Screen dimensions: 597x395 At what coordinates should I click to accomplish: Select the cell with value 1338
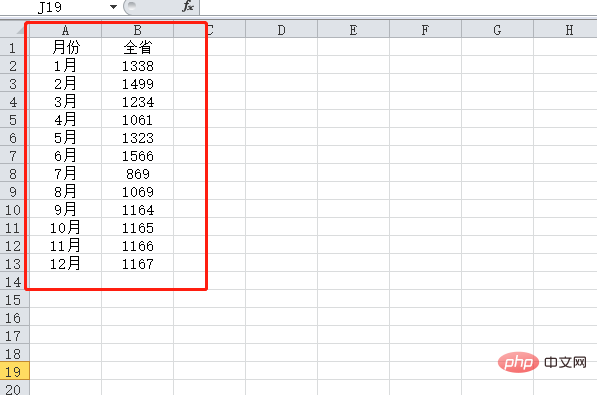(137, 65)
